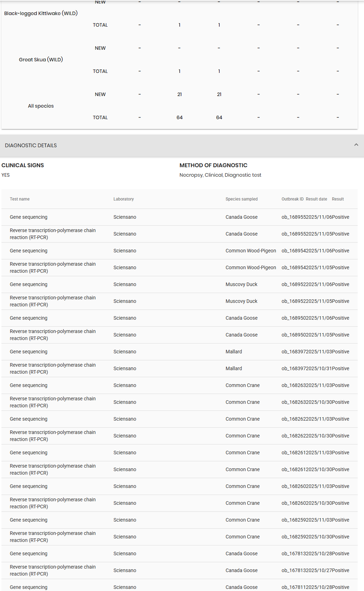The image size is (364, 591).
Task: Select the Mallard Gene sequencing row
Action: point(179,352)
